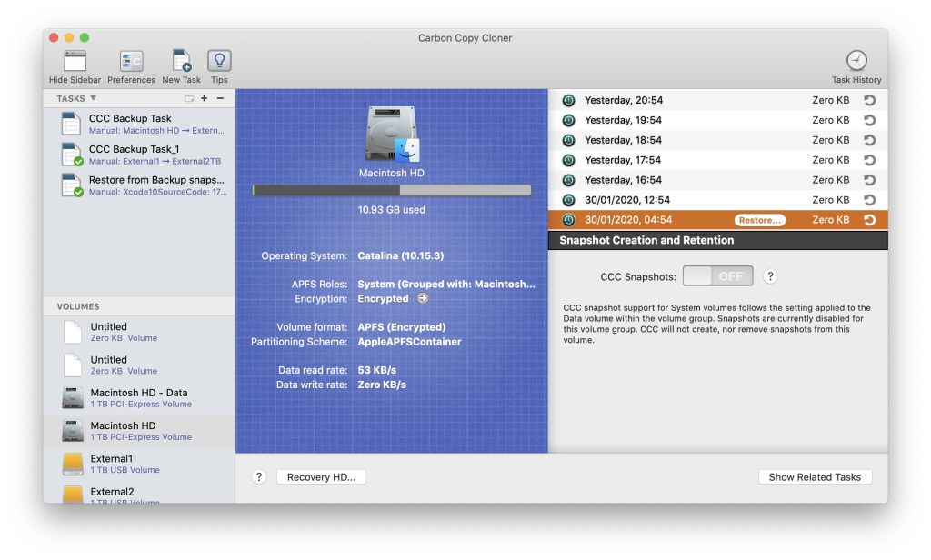Viewport: 931px width, 560px height.
Task: Open Preferences from the toolbar
Action: tap(131, 61)
